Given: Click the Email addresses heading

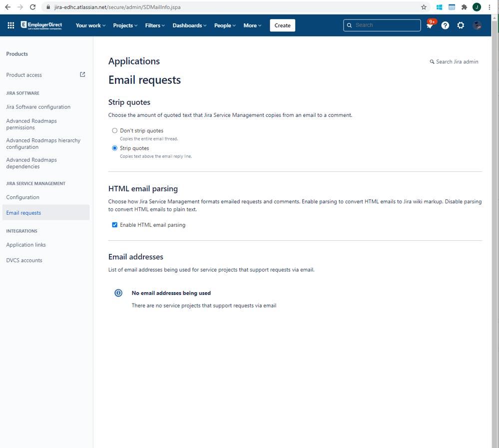Looking at the screenshot, I should 136,257.
